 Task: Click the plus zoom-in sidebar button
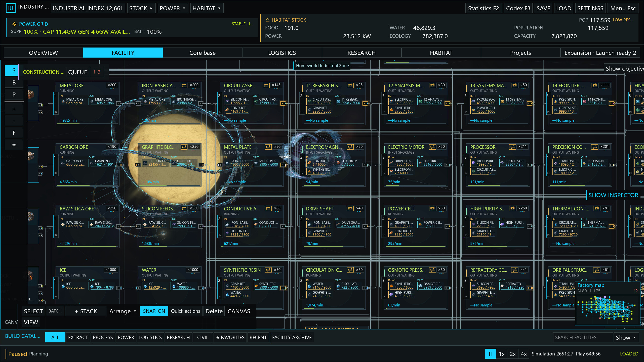14,109
